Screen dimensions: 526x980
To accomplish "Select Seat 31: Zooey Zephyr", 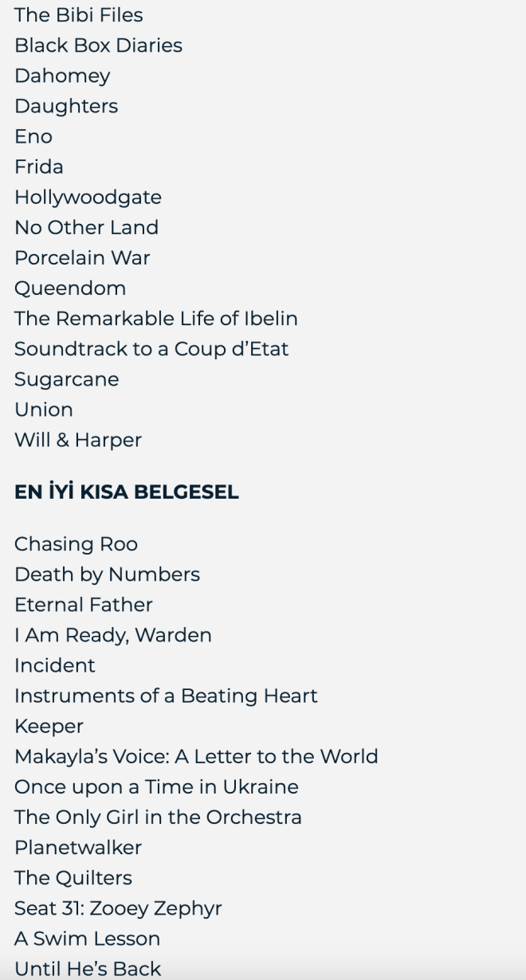I will click(x=118, y=907).
